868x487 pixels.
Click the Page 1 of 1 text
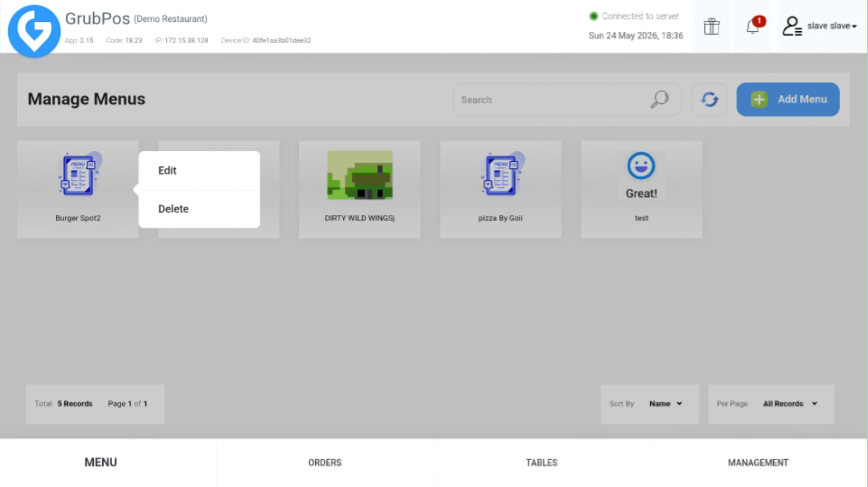point(128,404)
